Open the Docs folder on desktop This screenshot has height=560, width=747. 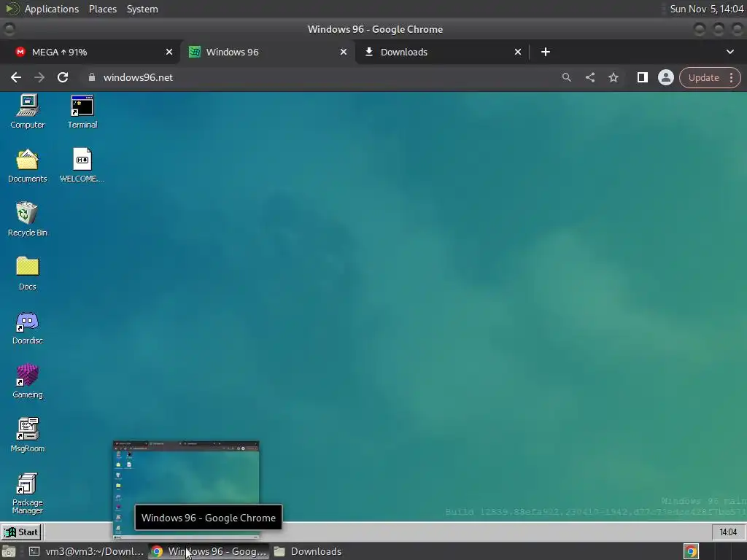point(27,273)
